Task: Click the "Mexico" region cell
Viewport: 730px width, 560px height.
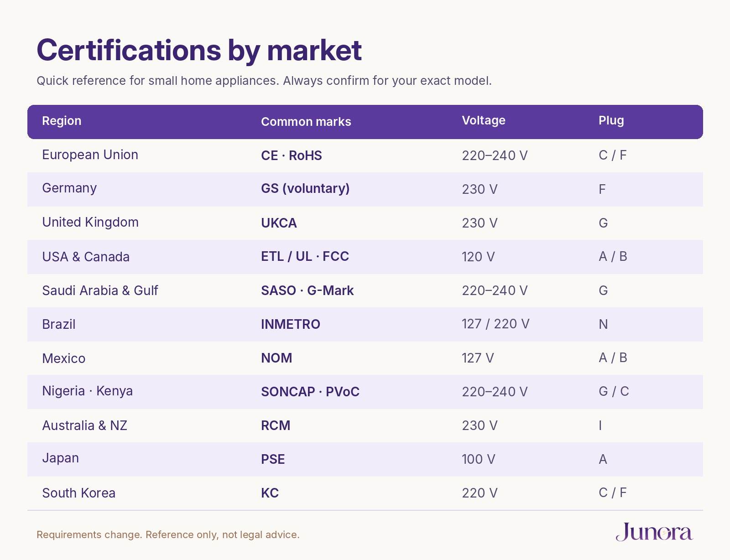Action: (64, 358)
